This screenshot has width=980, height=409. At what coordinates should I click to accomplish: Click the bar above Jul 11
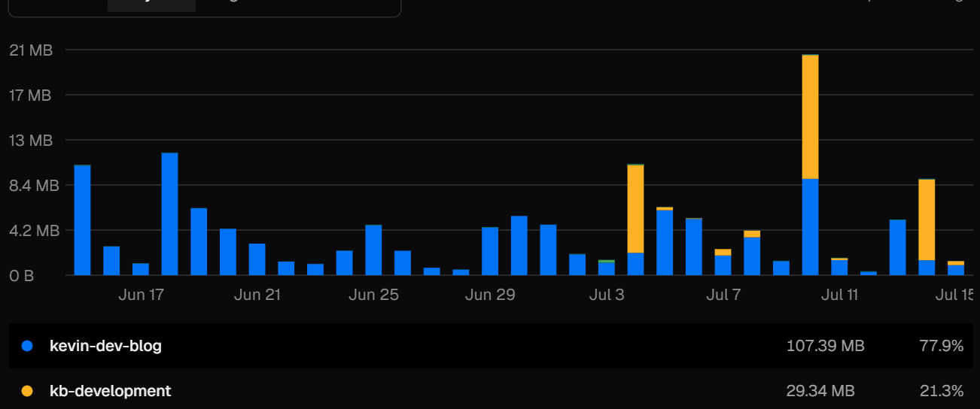click(x=839, y=266)
